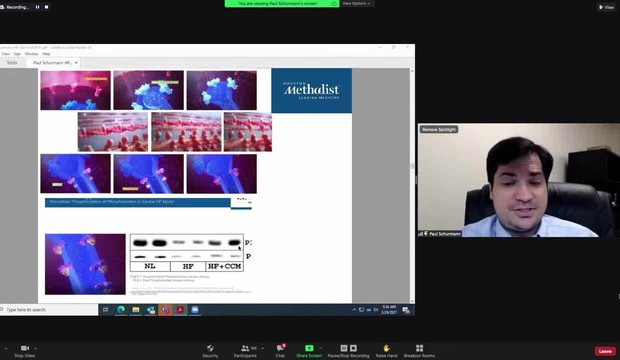The width and height of the screenshot is (620, 360).
Task: Expand Share Screen options chevron
Action: 320,348
